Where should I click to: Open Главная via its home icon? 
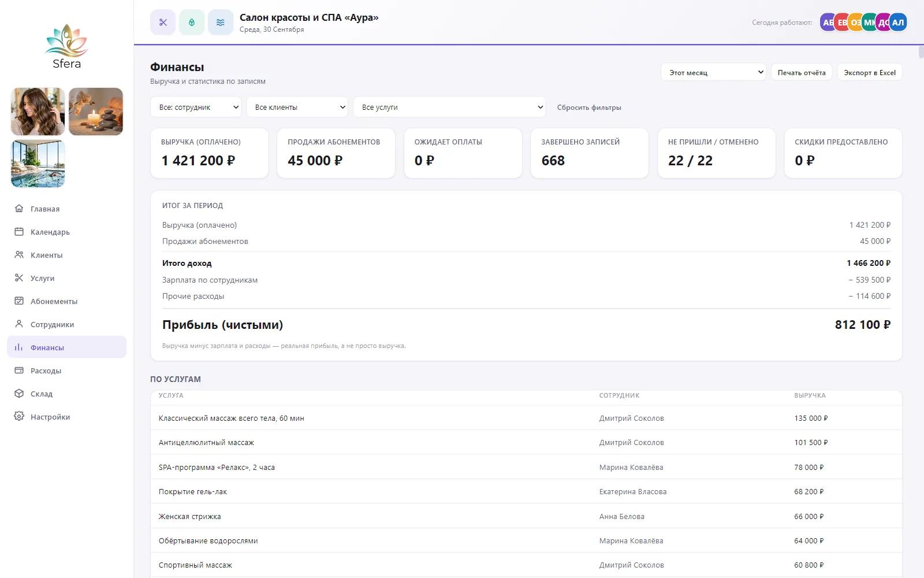point(19,209)
